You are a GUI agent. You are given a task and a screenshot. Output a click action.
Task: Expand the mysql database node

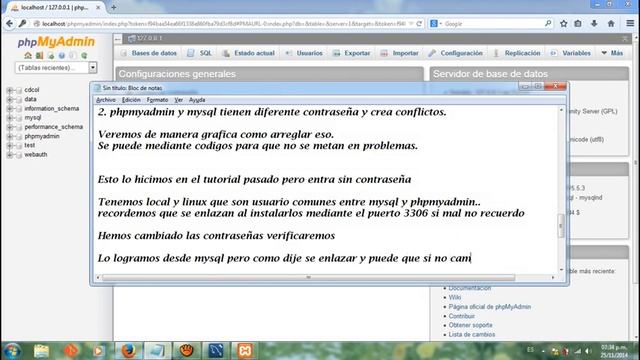(x=10, y=118)
